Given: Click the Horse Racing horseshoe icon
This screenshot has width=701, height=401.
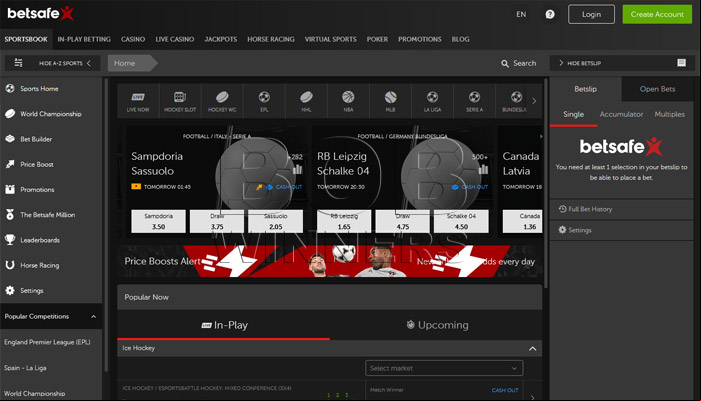Looking at the screenshot, I should 10,265.
